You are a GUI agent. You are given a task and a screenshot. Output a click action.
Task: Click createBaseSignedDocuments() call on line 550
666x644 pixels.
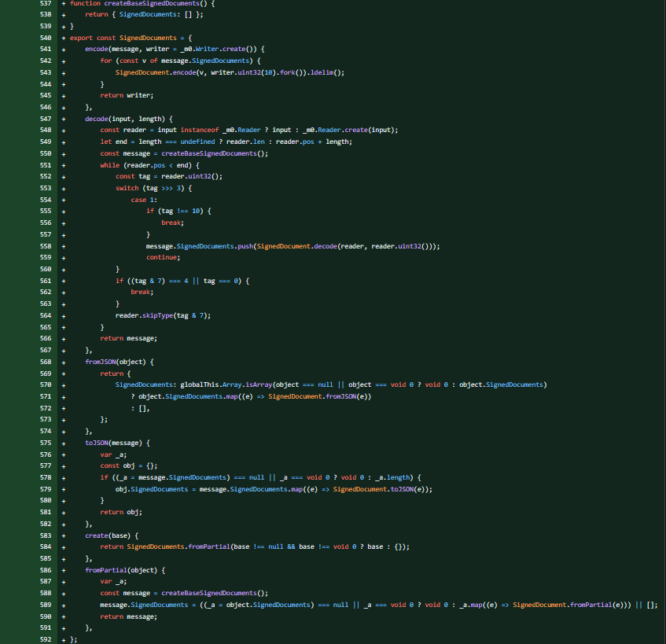[x=213, y=154]
